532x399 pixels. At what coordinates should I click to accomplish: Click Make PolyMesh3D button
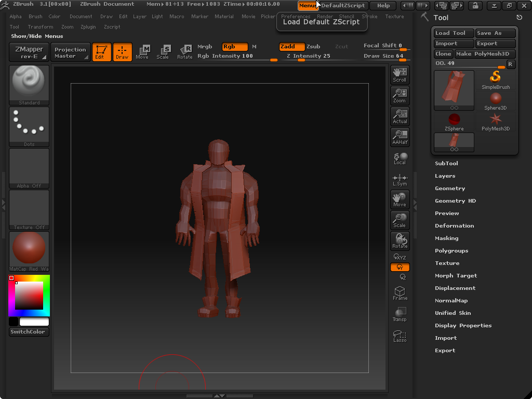(485, 54)
